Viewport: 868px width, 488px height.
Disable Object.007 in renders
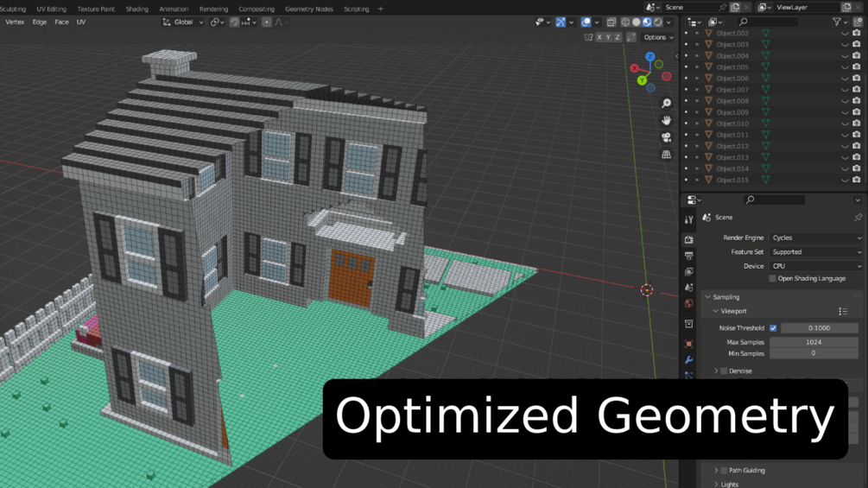(x=857, y=90)
